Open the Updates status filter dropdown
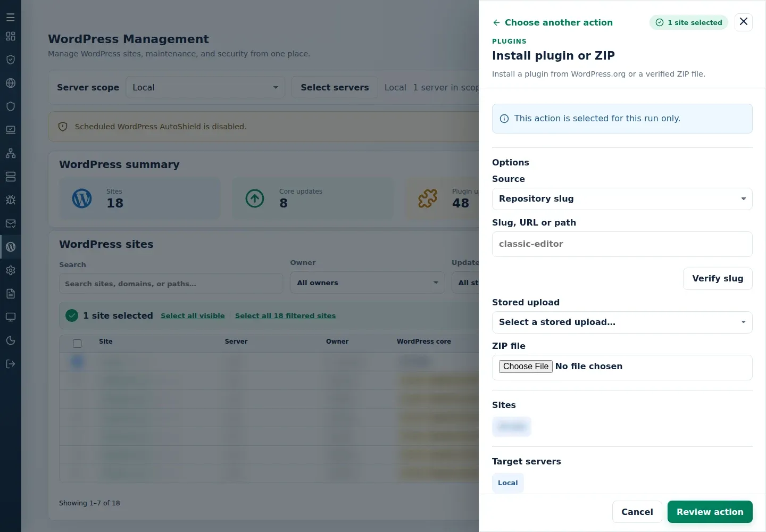766x532 pixels. click(465, 282)
